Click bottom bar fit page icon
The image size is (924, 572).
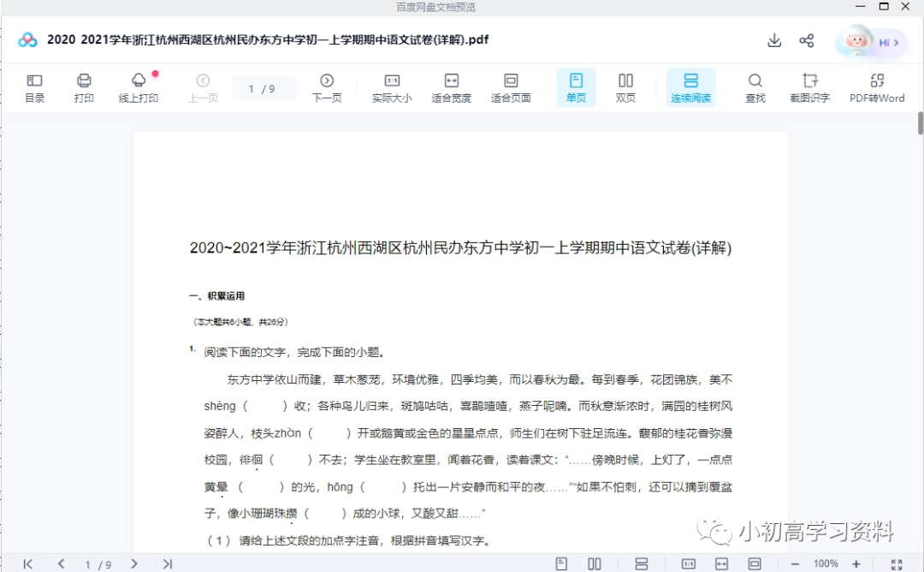point(755,563)
